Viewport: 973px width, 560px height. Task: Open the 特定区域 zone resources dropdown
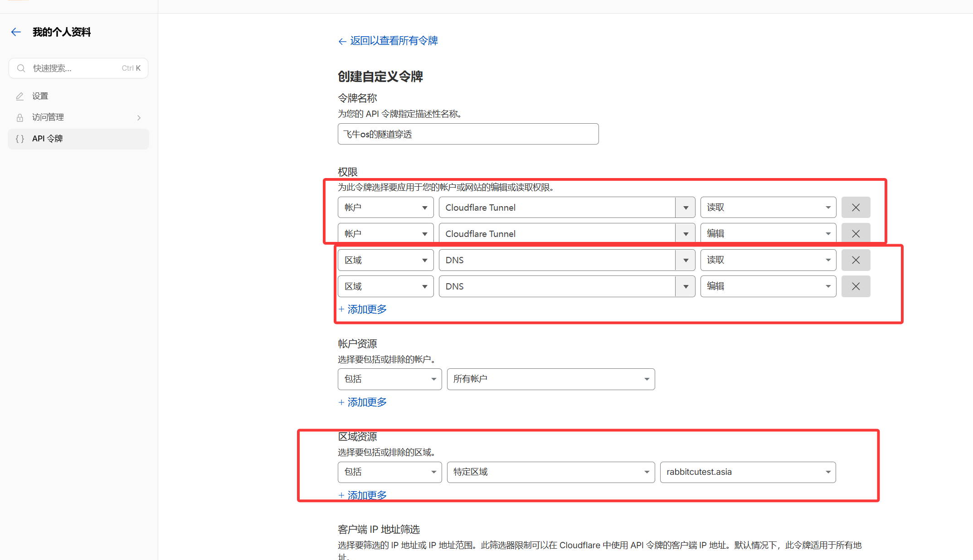click(x=550, y=472)
